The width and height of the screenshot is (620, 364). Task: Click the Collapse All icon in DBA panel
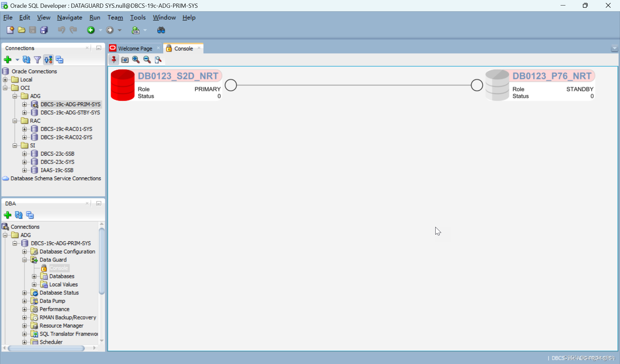(30, 215)
